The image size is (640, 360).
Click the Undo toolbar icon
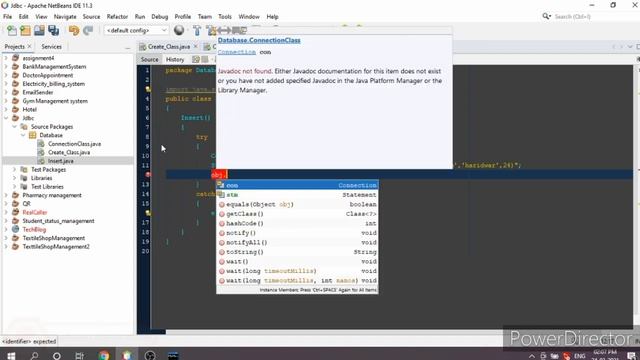coord(74,30)
